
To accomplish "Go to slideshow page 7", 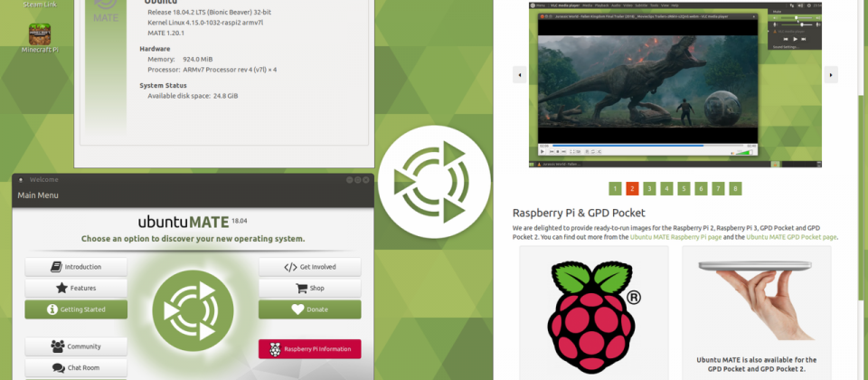I will pos(718,188).
